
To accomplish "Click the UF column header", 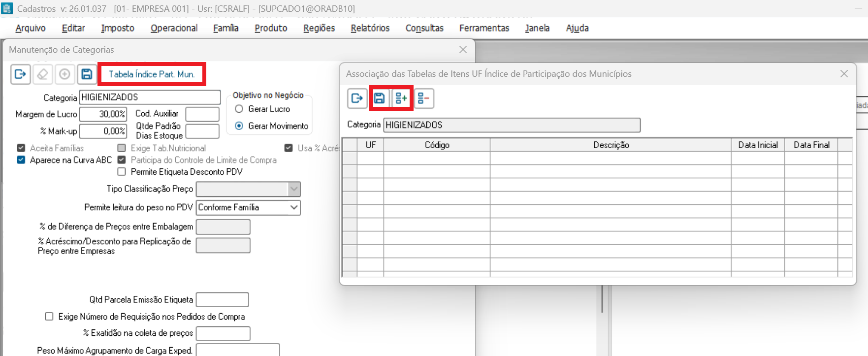I will (x=371, y=145).
